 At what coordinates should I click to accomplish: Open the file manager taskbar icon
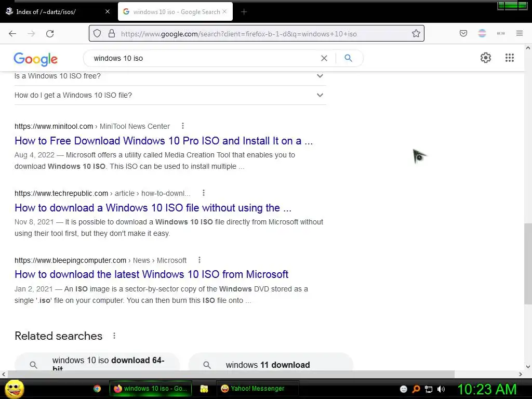coord(204,389)
